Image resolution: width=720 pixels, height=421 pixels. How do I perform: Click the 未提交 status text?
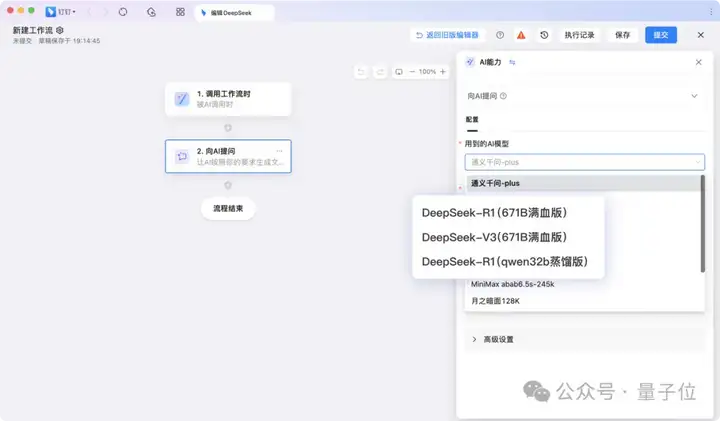[22, 41]
